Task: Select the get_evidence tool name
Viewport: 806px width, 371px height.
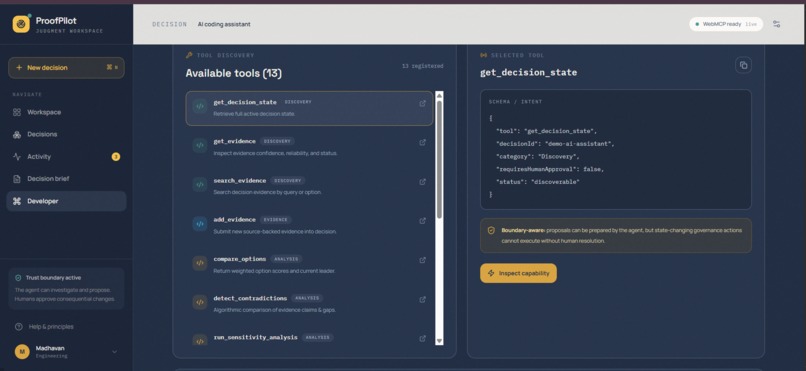Action: pos(234,141)
